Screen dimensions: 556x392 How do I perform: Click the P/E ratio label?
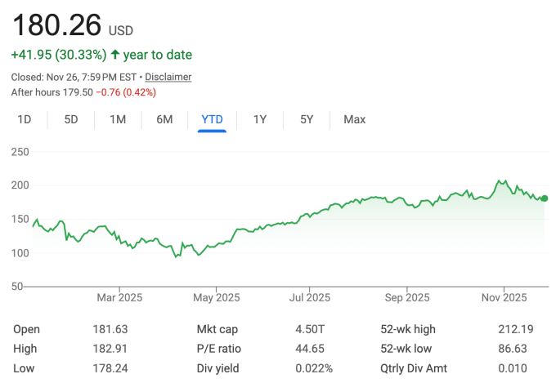pyautogui.click(x=220, y=349)
